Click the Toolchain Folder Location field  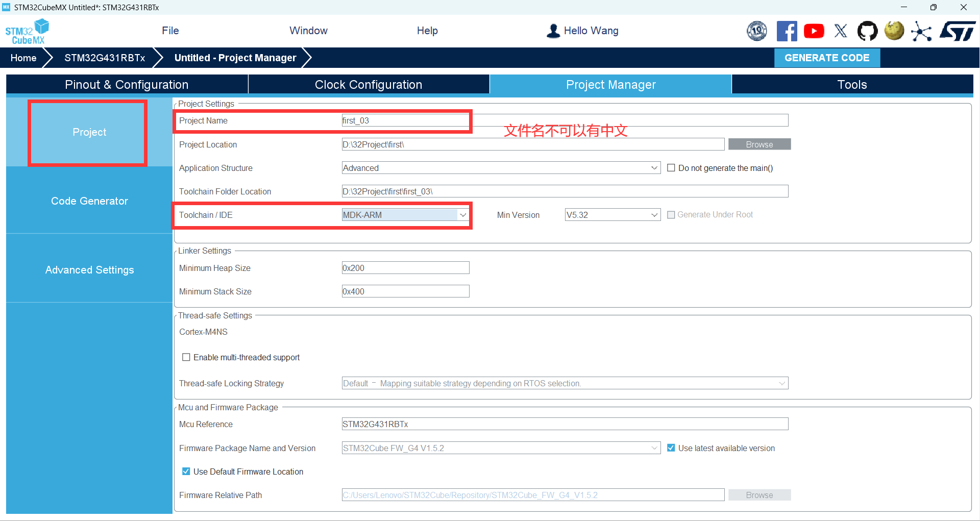click(565, 191)
